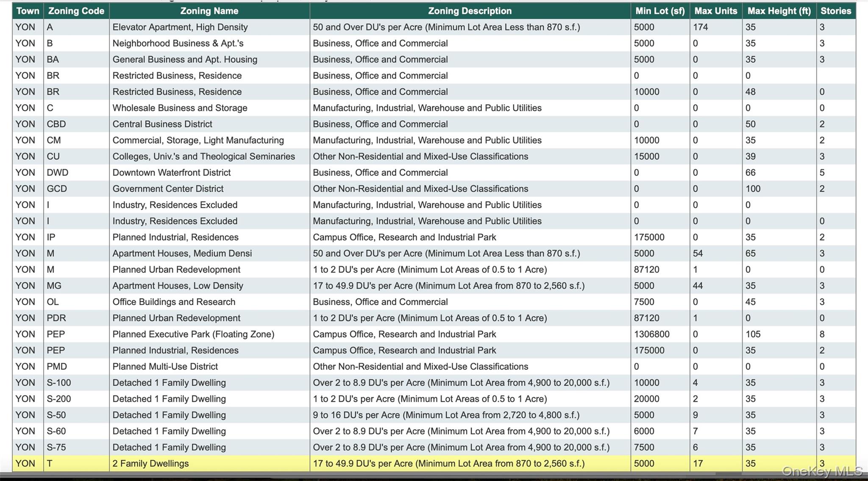The width and height of the screenshot is (868, 481).
Task: Click the Stories column header
Action: tap(835, 11)
